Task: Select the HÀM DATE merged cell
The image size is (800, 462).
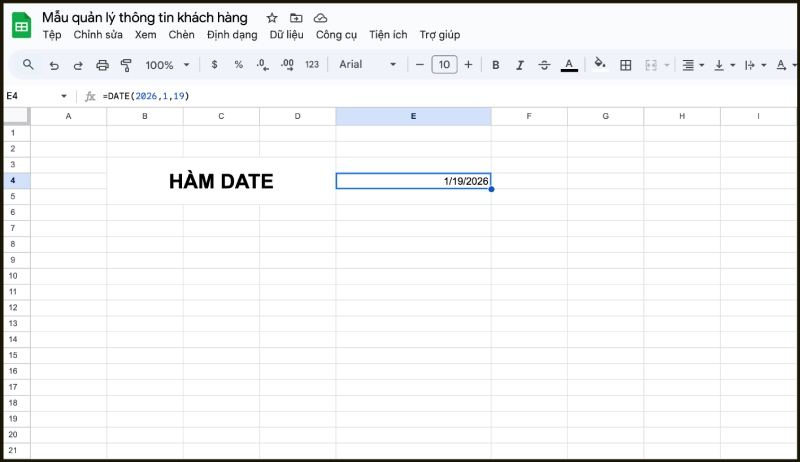Action: tap(221, 181)
